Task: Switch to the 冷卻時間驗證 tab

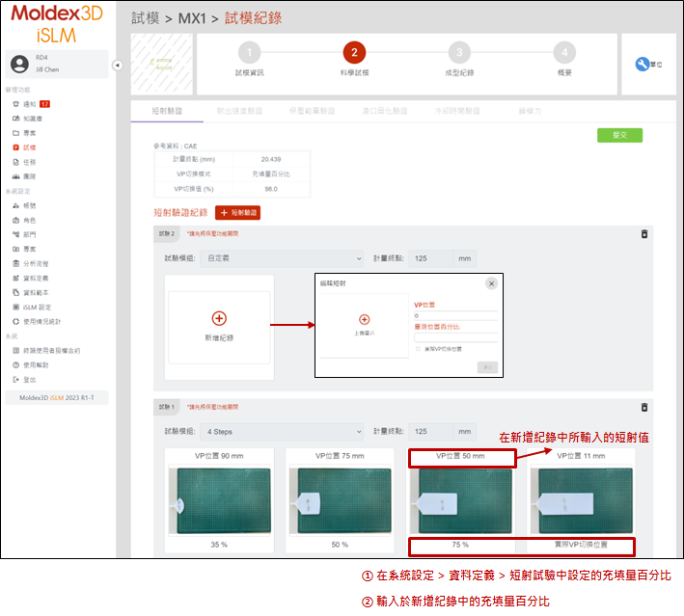Action: (456, 111)
